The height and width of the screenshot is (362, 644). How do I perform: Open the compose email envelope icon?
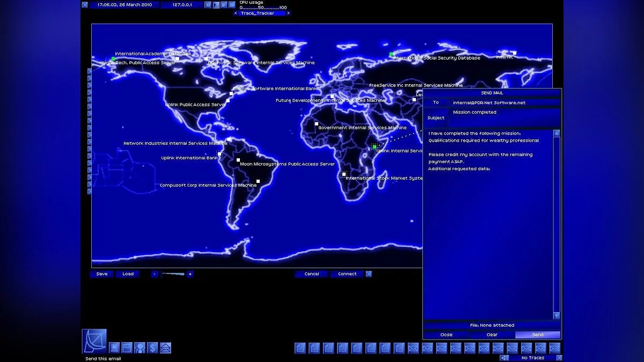165,348
